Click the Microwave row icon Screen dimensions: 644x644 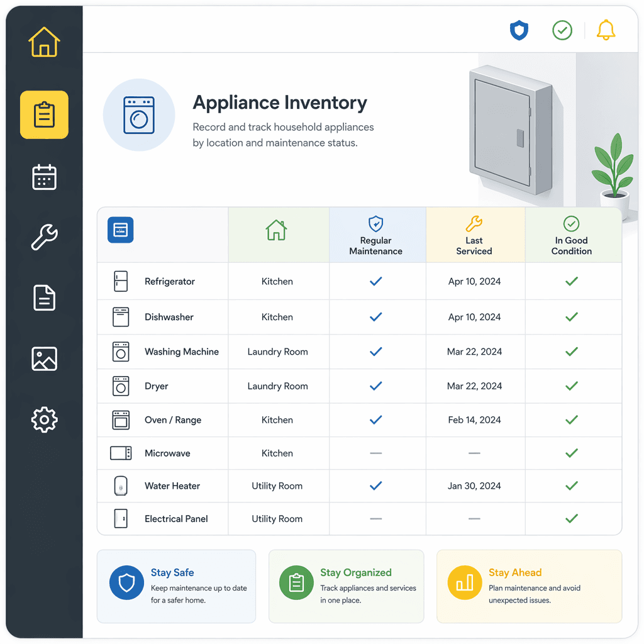121,453
